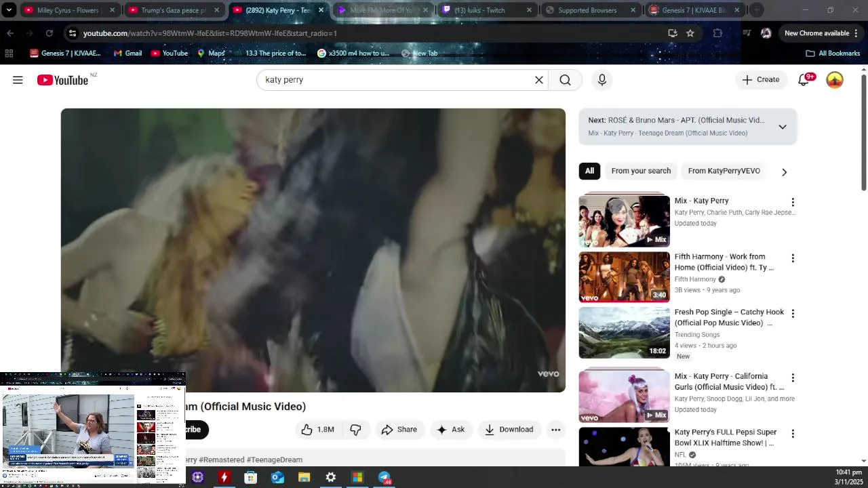
Task: Open Chrome extensions puzzle icon
Action: coord(717,33)
